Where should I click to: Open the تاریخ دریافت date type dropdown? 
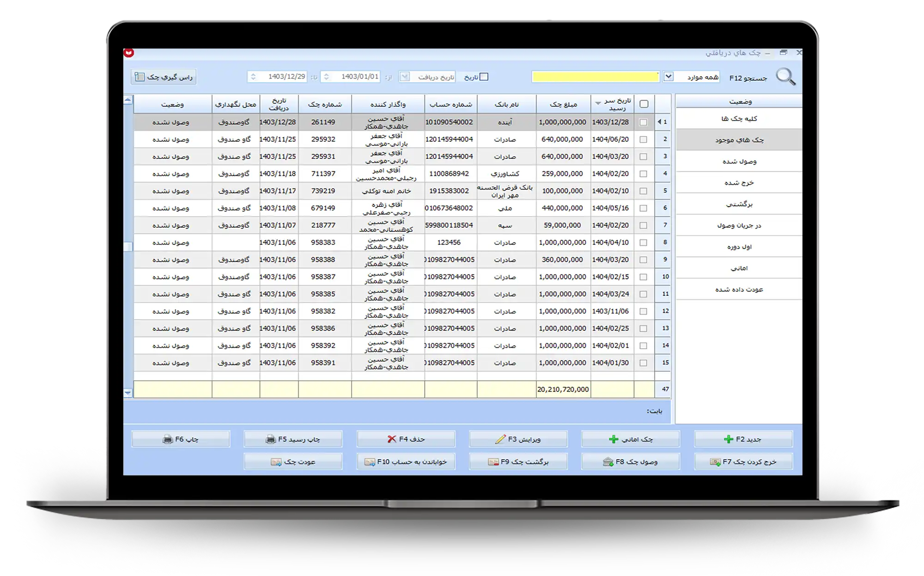click(404, 77)
